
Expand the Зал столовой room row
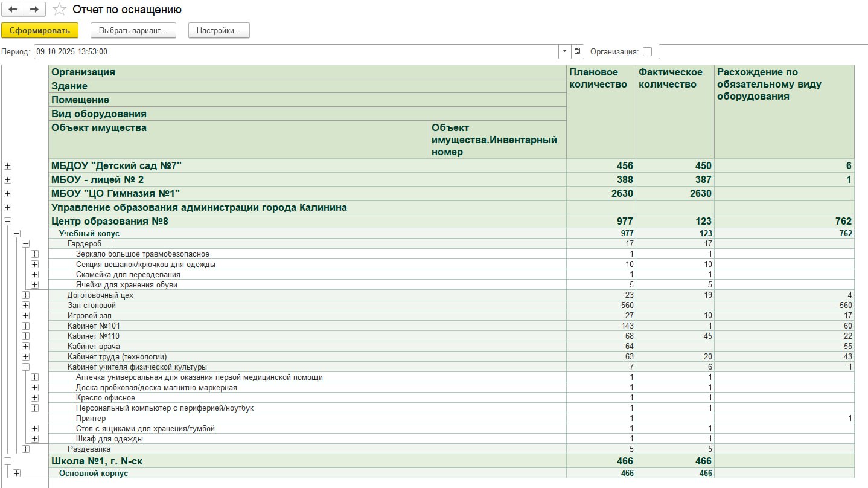(26, 306)
